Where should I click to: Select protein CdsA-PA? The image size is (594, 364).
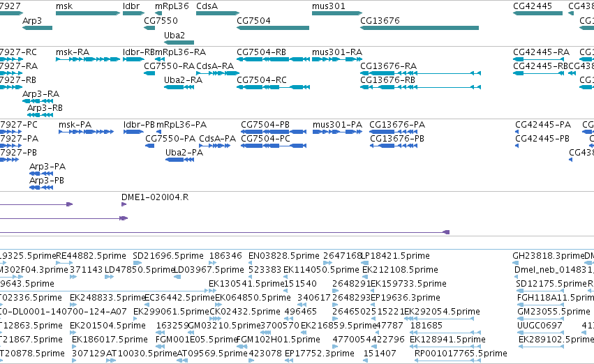[214, 146]
